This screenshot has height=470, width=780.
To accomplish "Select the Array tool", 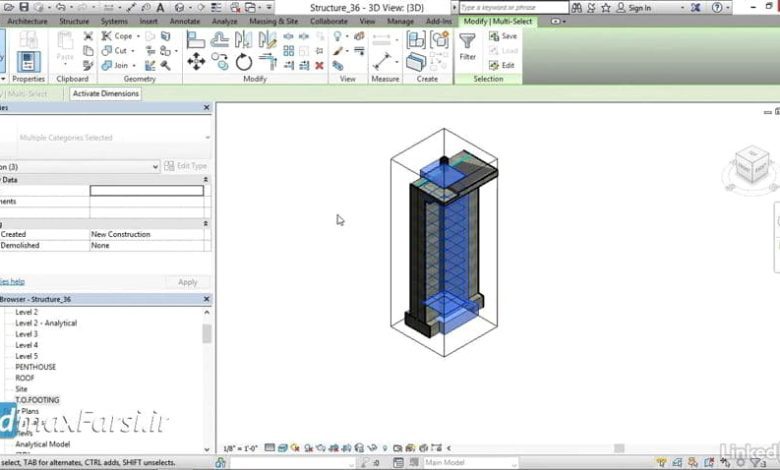I will click(289, 51).
